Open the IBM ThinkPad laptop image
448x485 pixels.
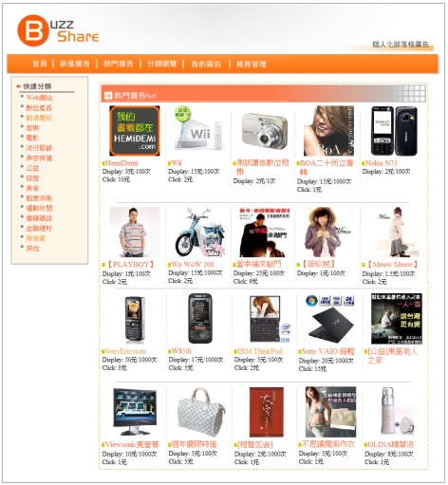pos(270,319)
